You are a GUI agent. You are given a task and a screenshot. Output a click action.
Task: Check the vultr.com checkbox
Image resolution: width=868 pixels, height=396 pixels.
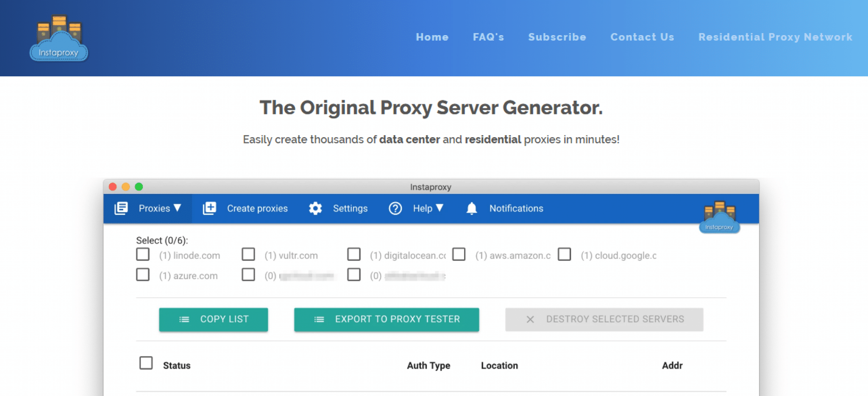(x=248, y=255)
